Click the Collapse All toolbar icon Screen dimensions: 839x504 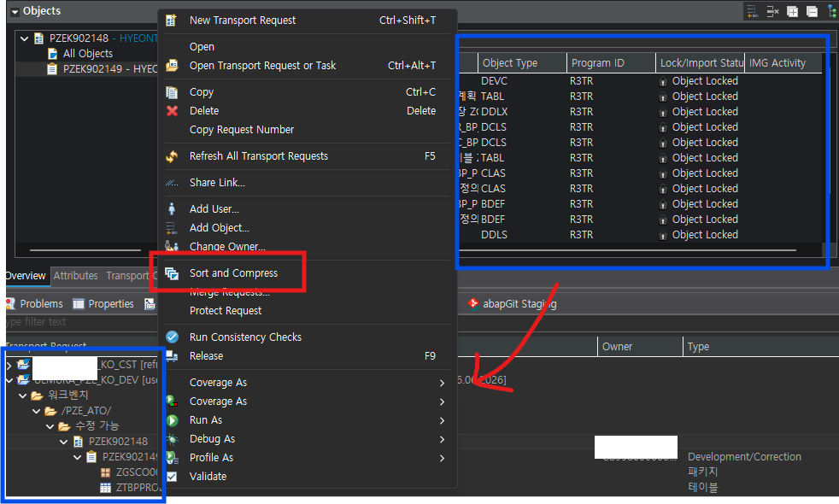click(x=812, y=12)
